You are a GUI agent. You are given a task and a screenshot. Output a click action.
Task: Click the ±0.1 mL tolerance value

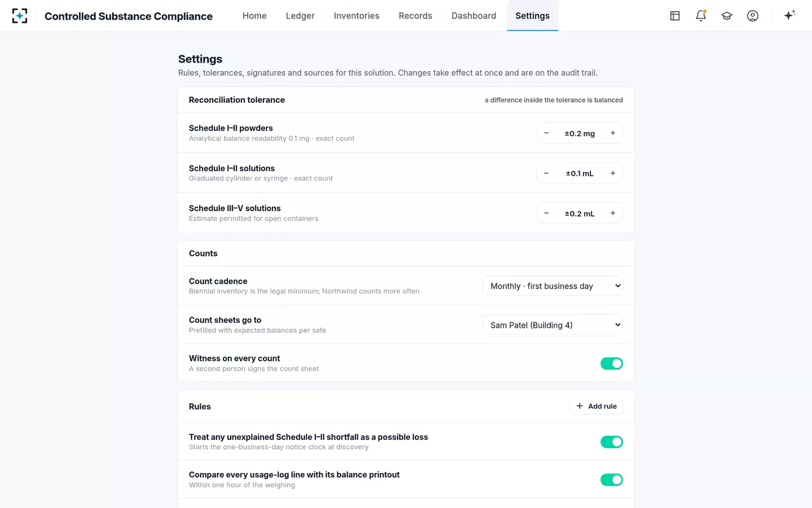[580, 174]
